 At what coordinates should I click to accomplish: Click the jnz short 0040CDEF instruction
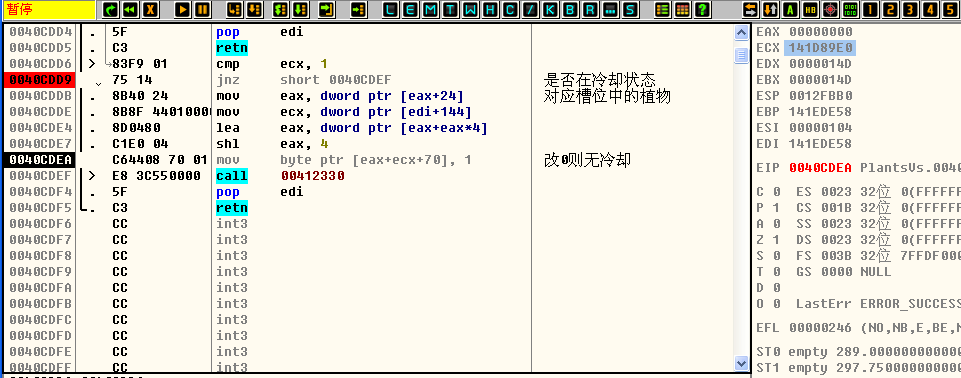click(x=303, y=80)
